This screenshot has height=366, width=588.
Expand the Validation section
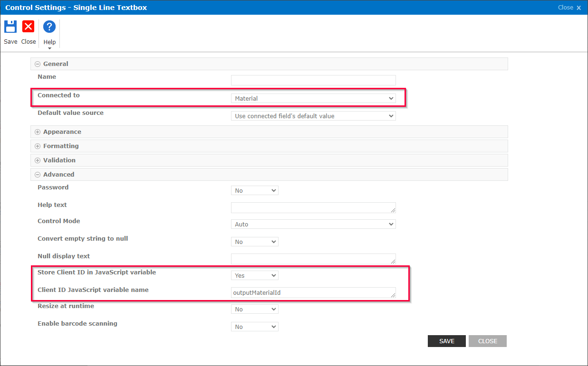click(37, 160)
